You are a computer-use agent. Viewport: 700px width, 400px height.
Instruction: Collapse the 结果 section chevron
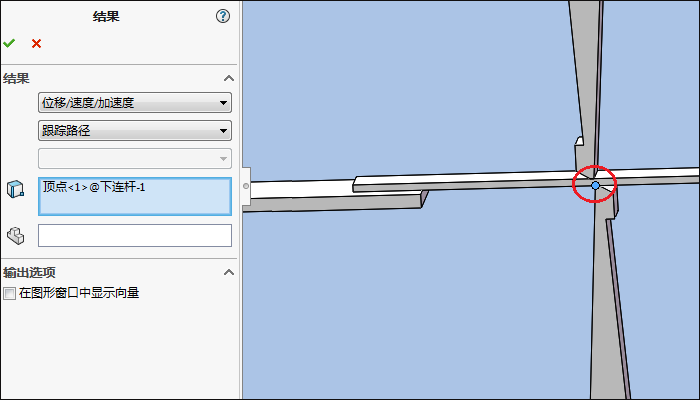229,79
